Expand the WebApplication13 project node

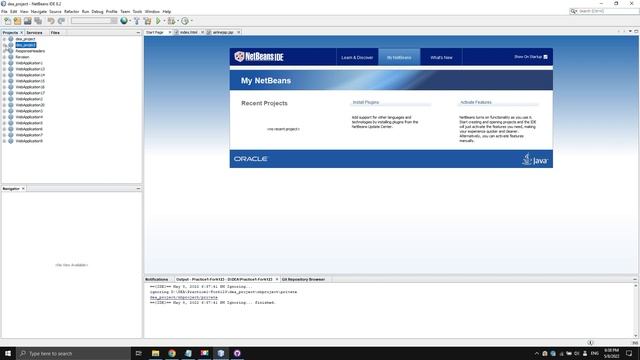pos(4,69)
